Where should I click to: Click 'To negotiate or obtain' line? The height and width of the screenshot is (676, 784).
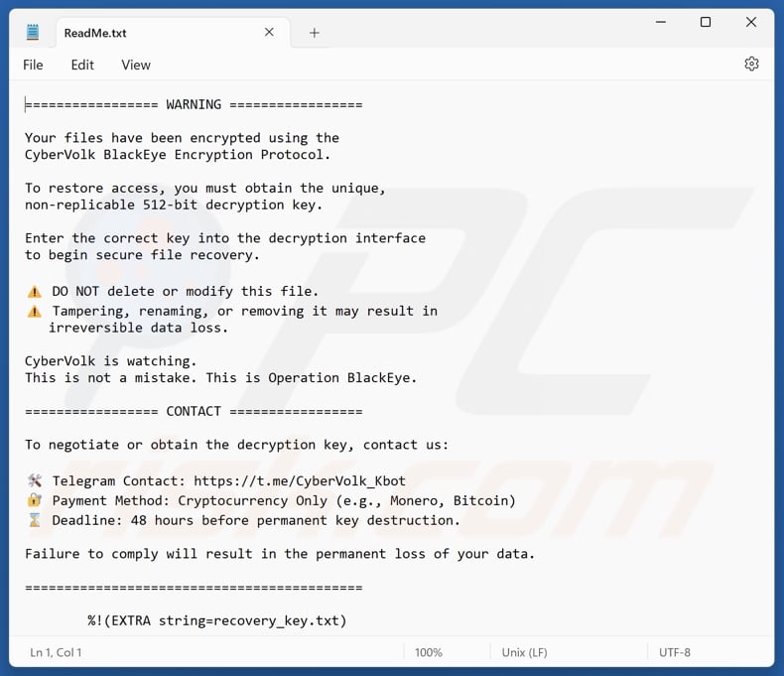click(237, 445)
